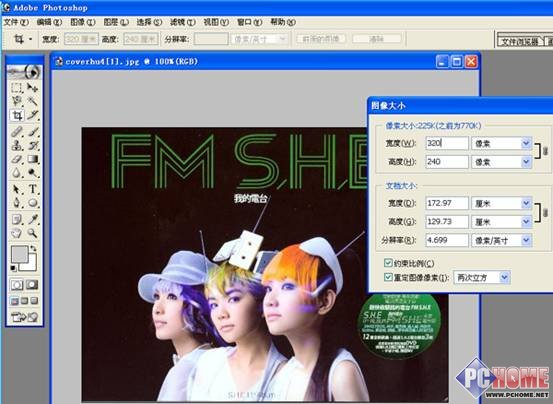The width and height of the screenshot is (553, 404).
Task: Select the Hand tool
Action: coord(17,233)
